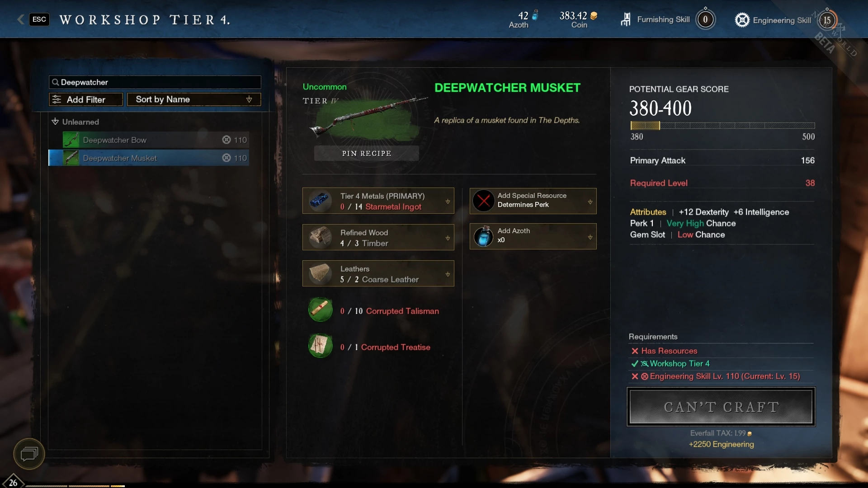Open the Sort by Name dropdown
The width and height of the screenshot is (868, 488).
(x=194, y=99)
